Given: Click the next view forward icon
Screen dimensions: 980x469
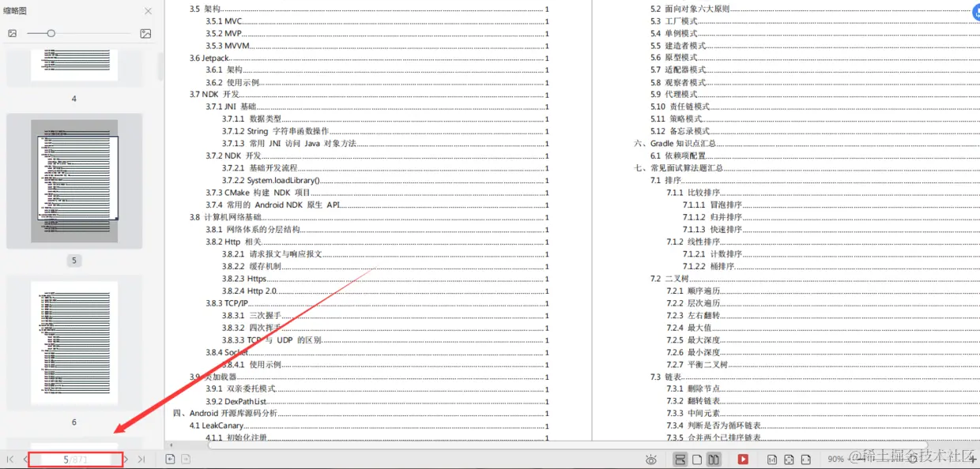Looking at the screenshot, I should click(186, 459).
